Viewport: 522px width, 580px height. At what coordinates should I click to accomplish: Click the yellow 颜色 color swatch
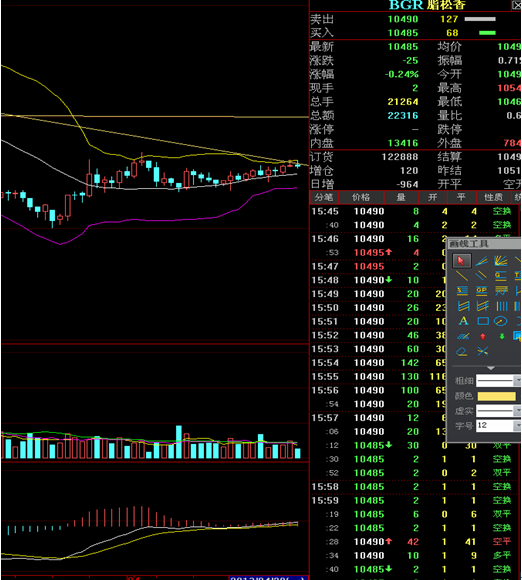[496, 396]
